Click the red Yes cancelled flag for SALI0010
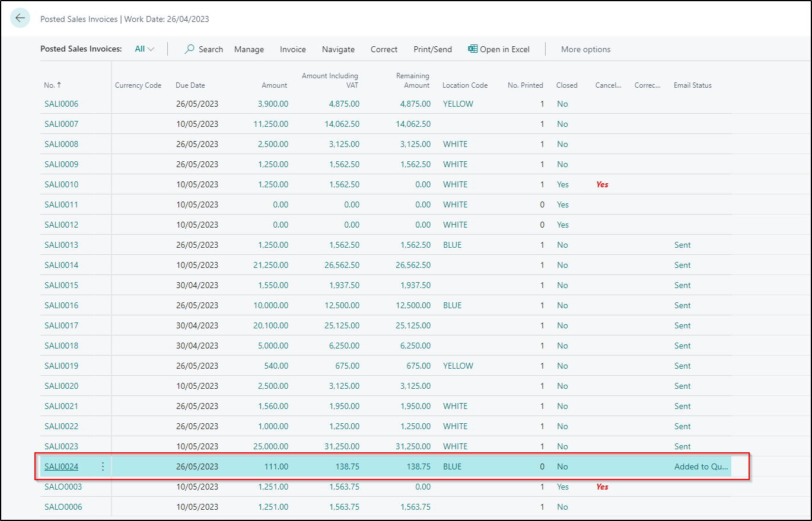 tap(602, 184)
